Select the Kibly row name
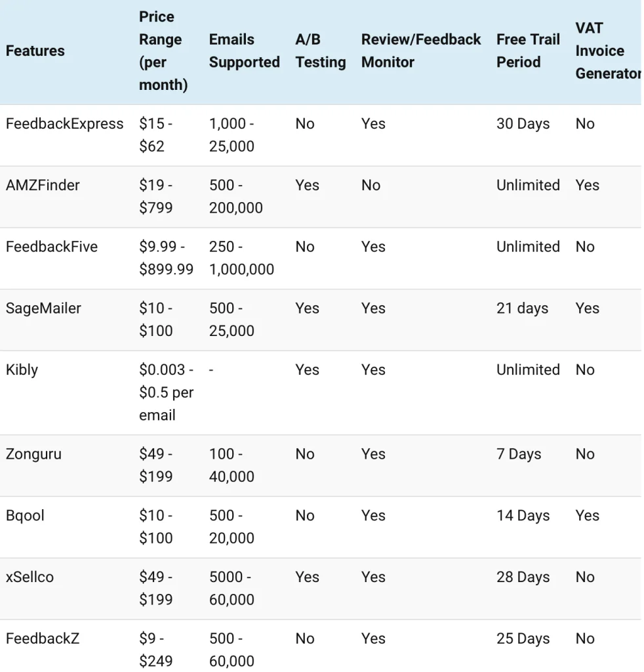This screenshot has height=672, width=644. point(22,370)
